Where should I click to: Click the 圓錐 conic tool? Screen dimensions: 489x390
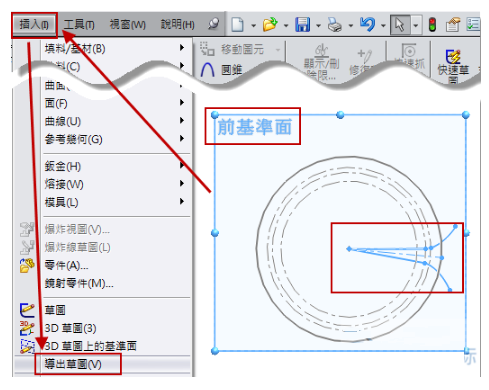coord(222,70)
